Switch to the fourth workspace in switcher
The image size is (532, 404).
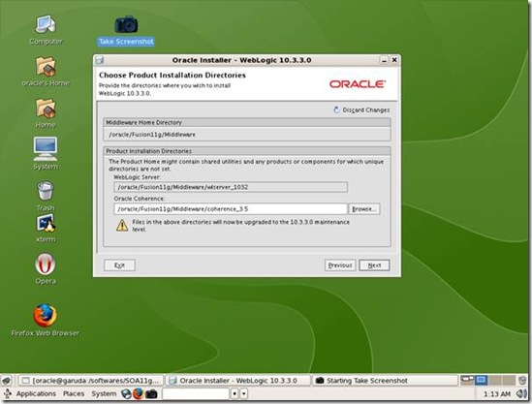[x=509, y=380]
